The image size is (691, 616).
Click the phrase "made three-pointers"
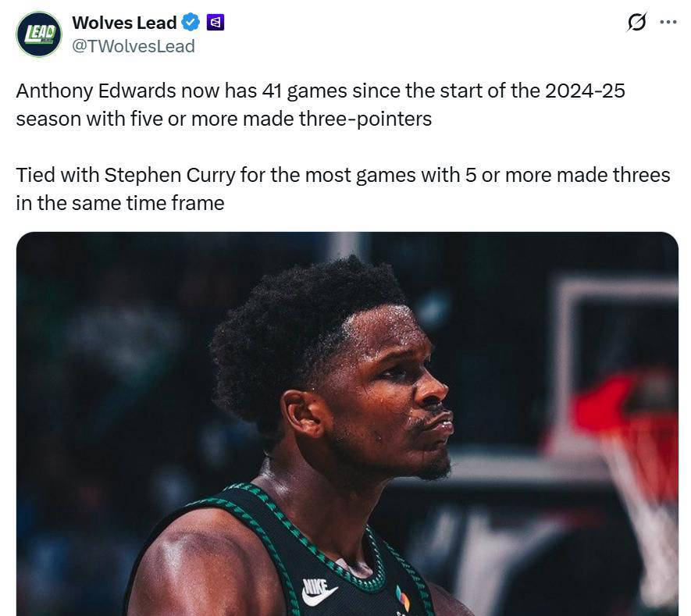pos(337,119)
